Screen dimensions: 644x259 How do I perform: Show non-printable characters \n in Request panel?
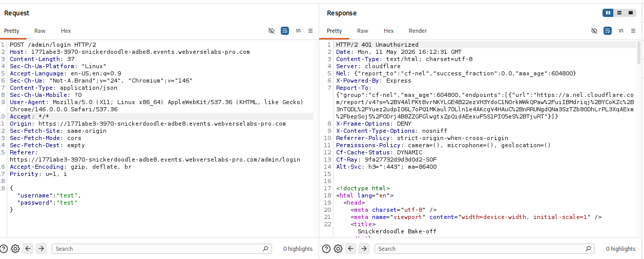(298, 31)
